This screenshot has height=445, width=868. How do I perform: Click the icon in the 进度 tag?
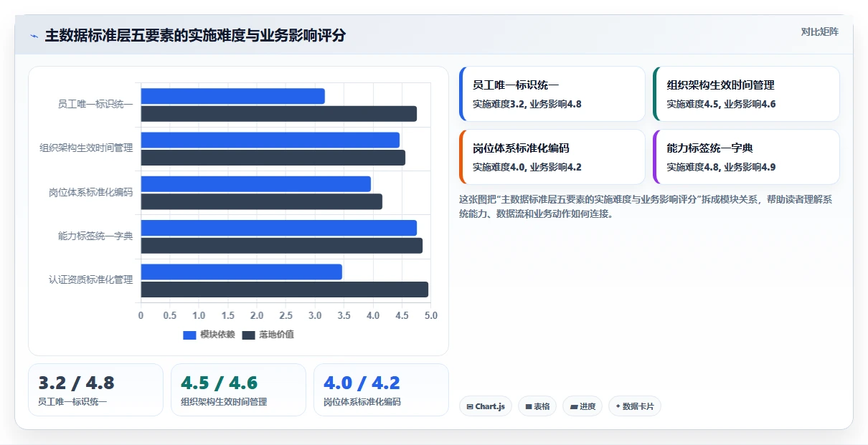pos(574,406)
